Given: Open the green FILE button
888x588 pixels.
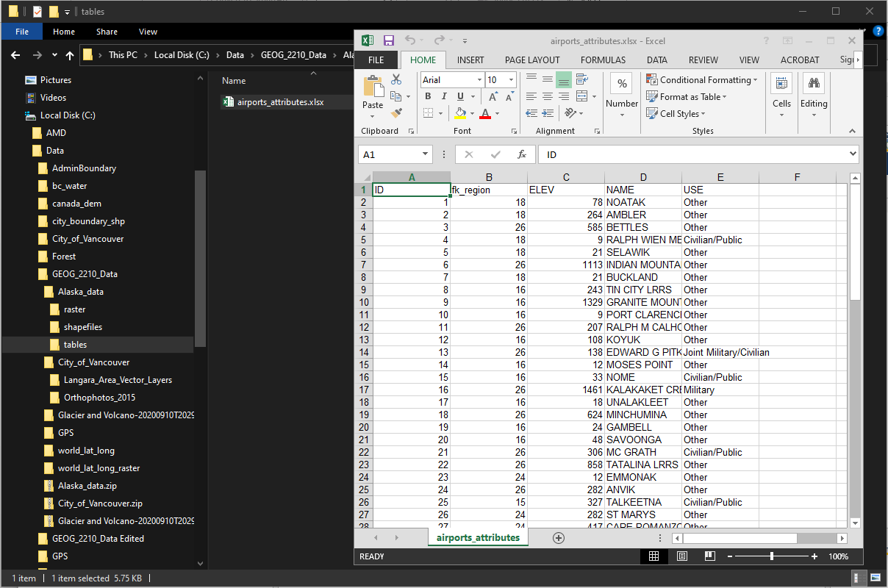Looking at the screenshot, I should 376,60.
